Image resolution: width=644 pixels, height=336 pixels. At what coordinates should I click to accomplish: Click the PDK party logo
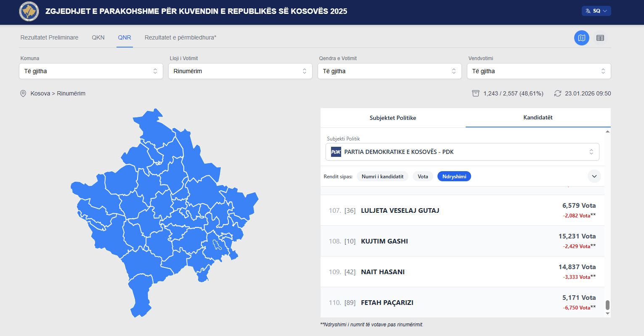pyautogui.click(x=336, y=152)
